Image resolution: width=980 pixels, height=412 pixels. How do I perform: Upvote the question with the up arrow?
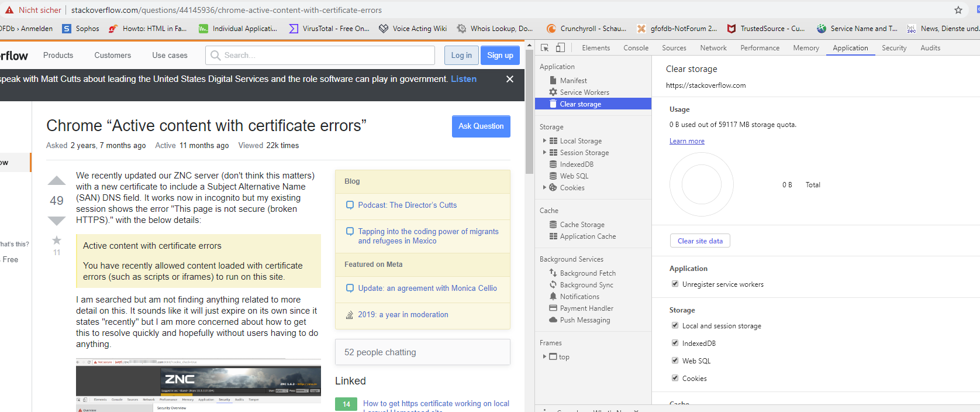[x=57, y=181]
